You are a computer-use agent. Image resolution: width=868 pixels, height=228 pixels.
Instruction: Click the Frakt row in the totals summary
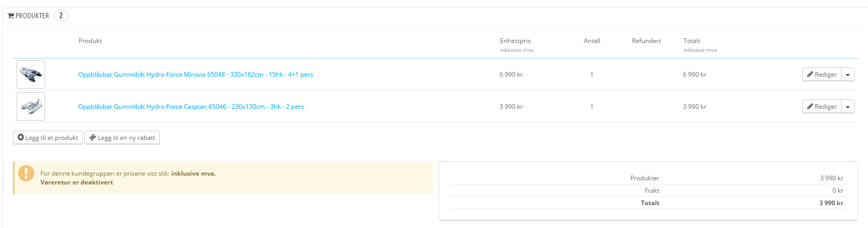[x=652, y=191]
